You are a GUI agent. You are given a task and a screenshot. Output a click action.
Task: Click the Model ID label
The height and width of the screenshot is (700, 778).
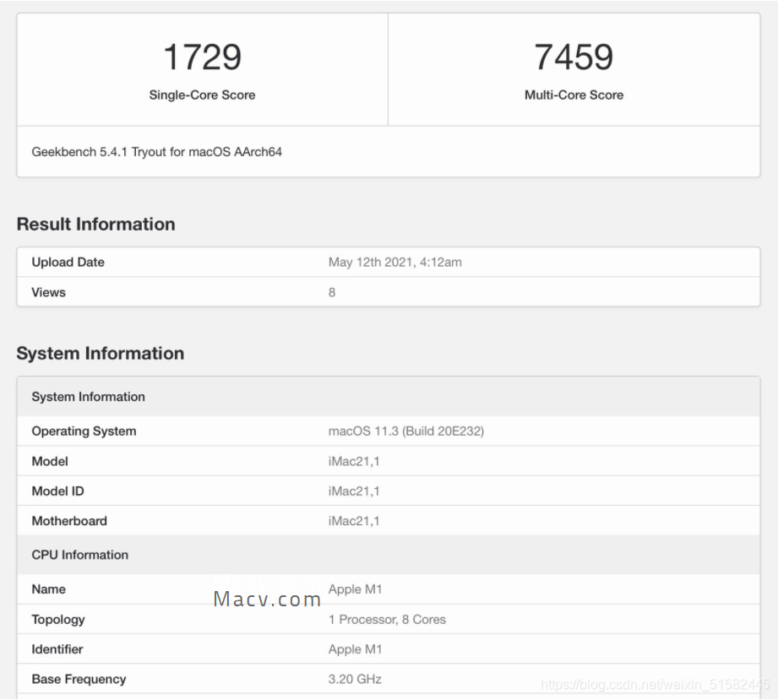pyautogui.click(x=57, y=491)
